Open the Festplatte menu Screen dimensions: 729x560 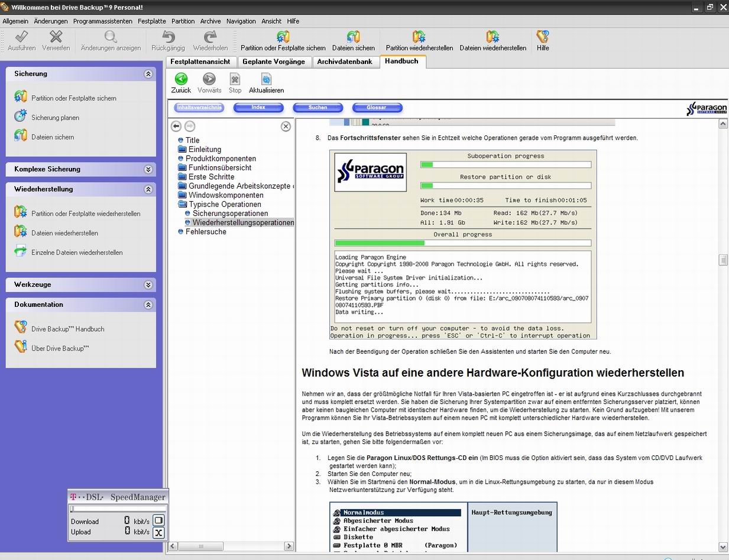pos(152,21)
